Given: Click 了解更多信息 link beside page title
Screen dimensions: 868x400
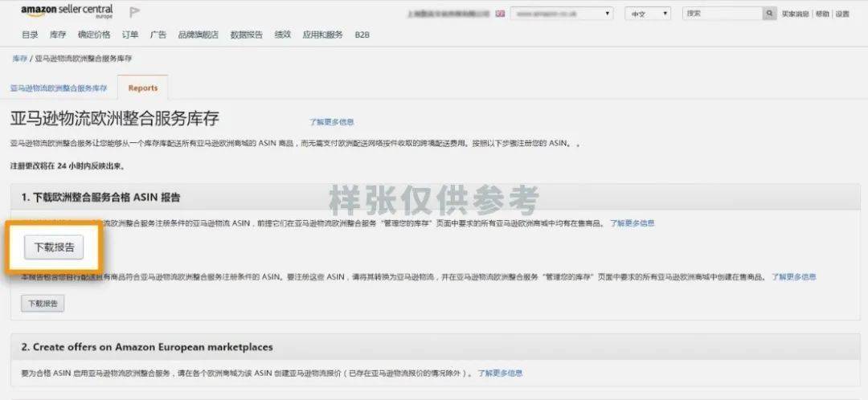Looking at the screenshot, I should [331, 122].
